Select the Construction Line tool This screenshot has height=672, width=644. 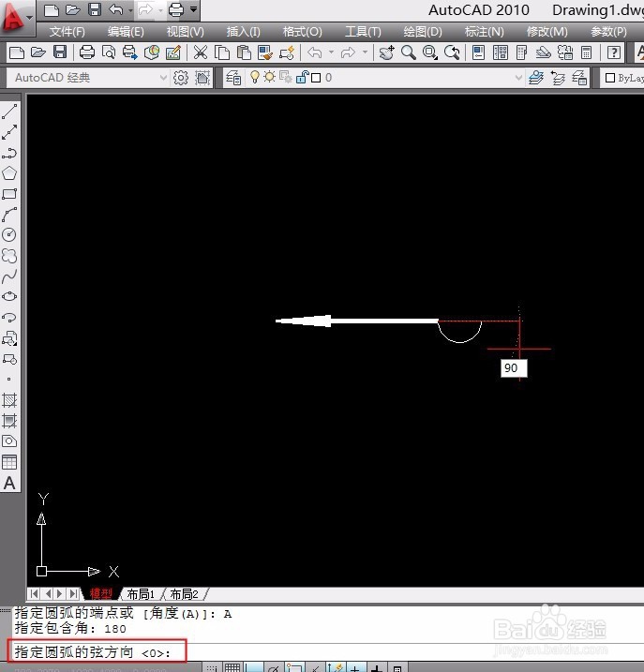(9, 132)
